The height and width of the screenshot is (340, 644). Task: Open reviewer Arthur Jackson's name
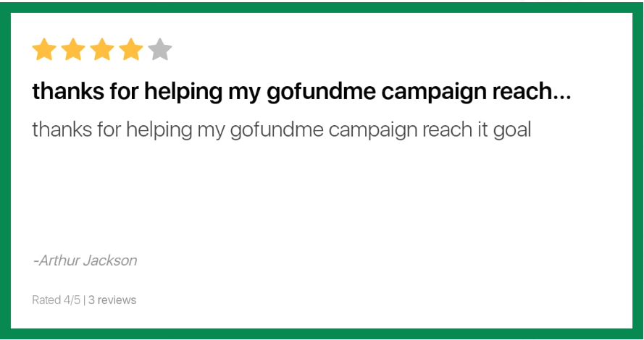click(x=85, y=260)
